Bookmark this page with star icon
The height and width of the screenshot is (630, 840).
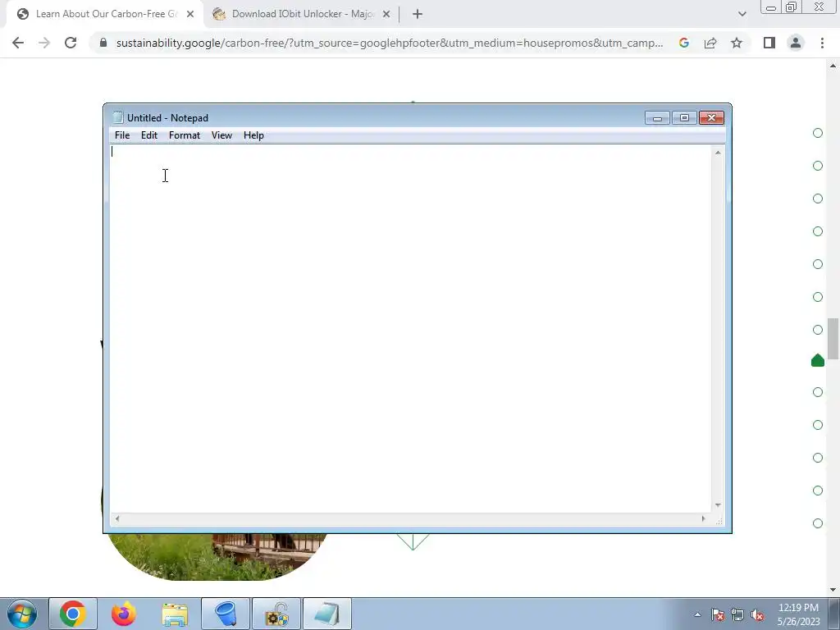click(x=737, y=43)
